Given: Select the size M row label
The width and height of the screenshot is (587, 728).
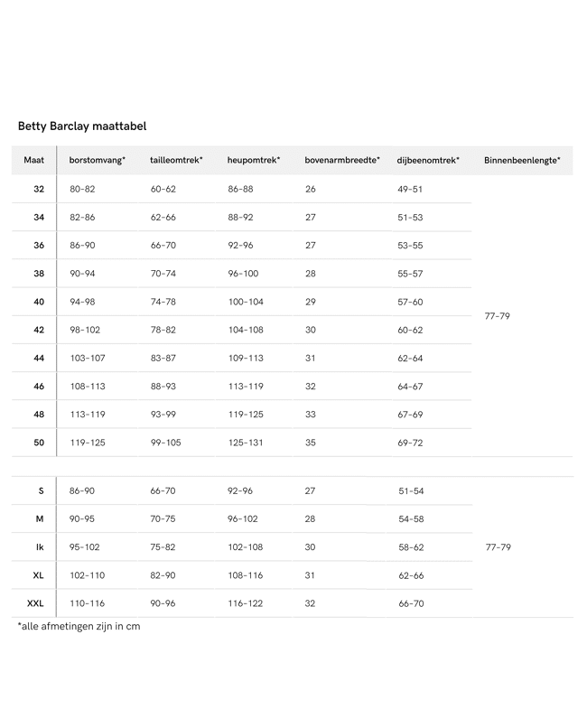Looking at the screenshot, I should [40, 519].
